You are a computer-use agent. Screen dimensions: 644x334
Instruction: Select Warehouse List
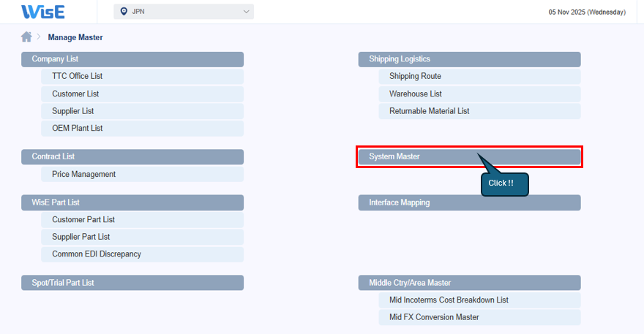(x=416, y=94)
